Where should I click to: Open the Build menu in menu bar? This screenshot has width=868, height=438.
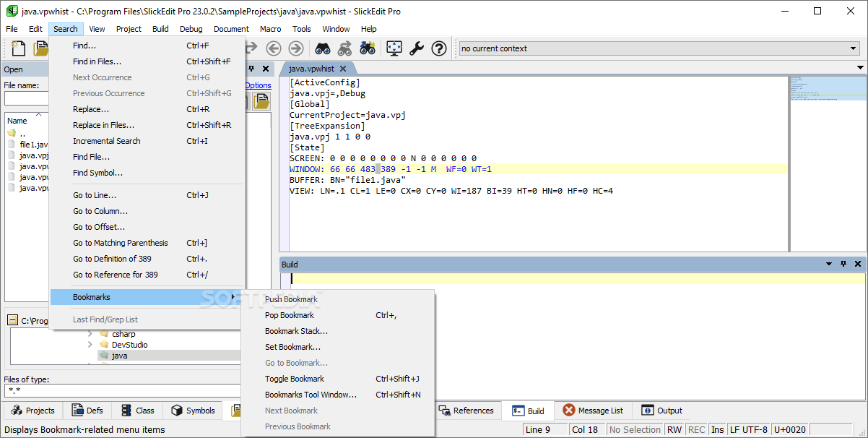(x=160, y=29)
